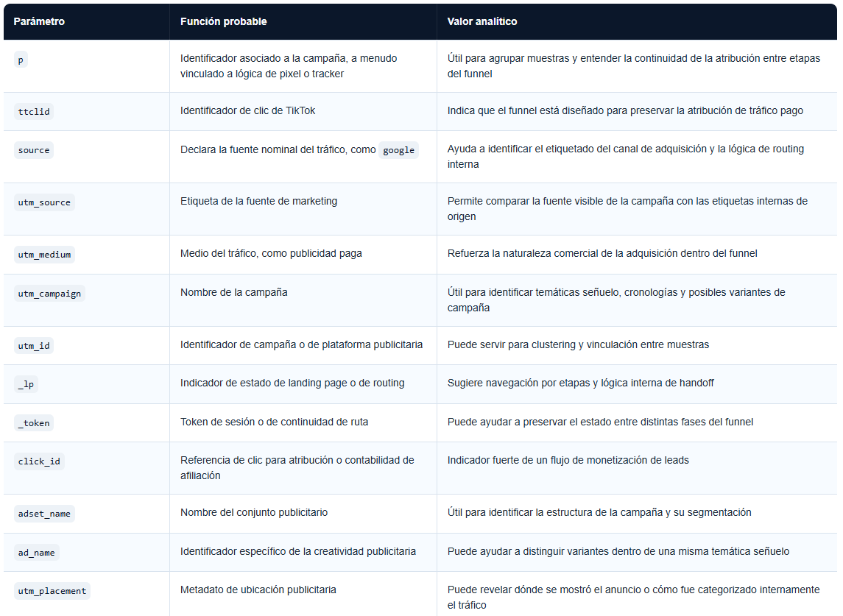The width and height of the screenshot is (843, 616).
Task: Select the utm_campaign parameter chip
Action: (49, 294)
